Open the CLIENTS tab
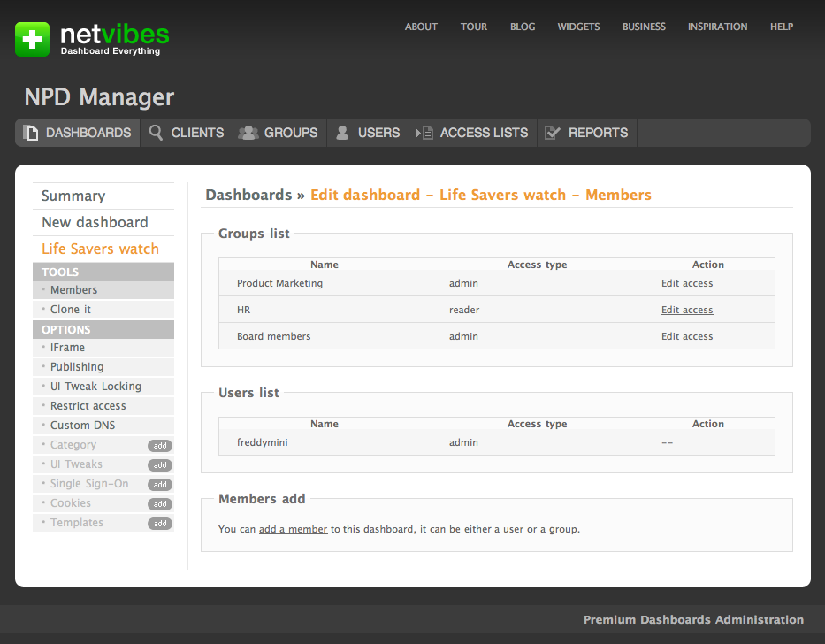Viewport: 825px width, 644px height. (x=187, y=133)
